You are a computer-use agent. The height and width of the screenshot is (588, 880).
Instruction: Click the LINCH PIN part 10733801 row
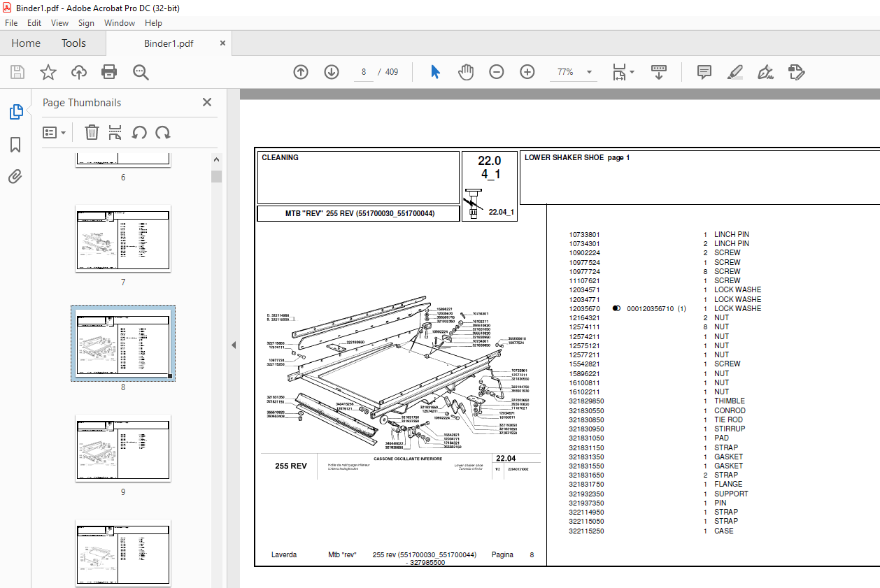click(658, 235)
